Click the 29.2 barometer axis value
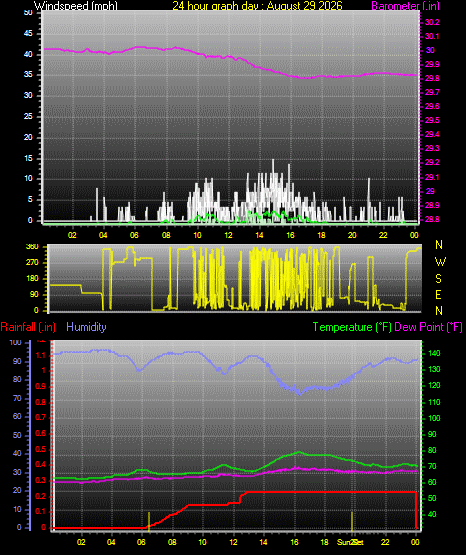The height and width of the screenshot is (555, 466). 432,162
